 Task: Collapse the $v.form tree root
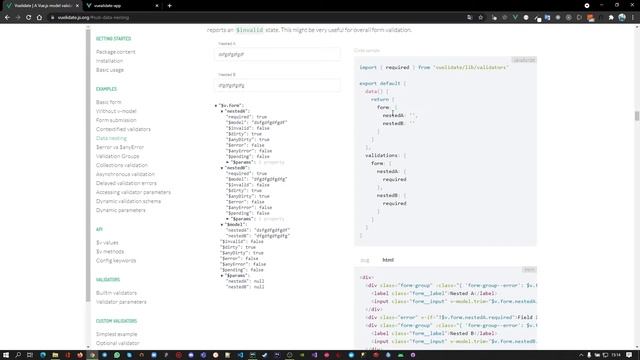(216, 106)
